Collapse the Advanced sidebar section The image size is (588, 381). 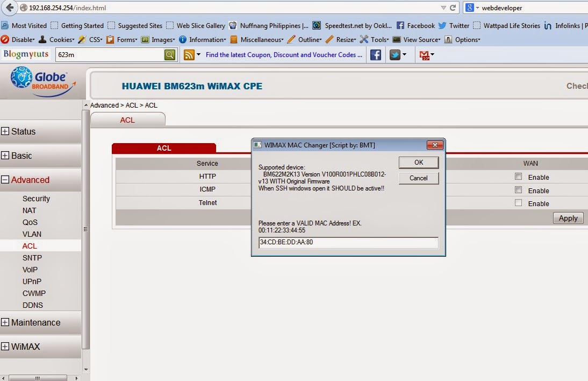pyautogui.click(x=5, y=179)
